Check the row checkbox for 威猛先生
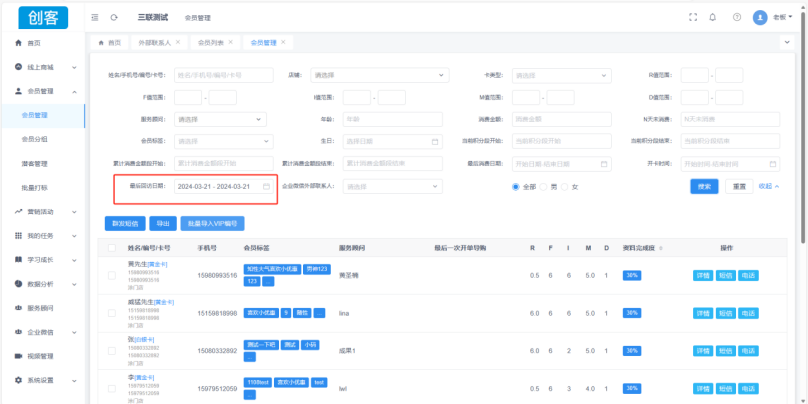808x404 pixels. coord(112,313)
